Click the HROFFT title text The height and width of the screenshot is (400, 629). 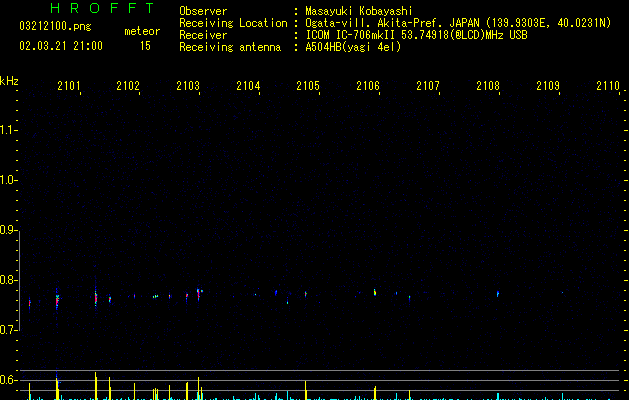point(102,8)
